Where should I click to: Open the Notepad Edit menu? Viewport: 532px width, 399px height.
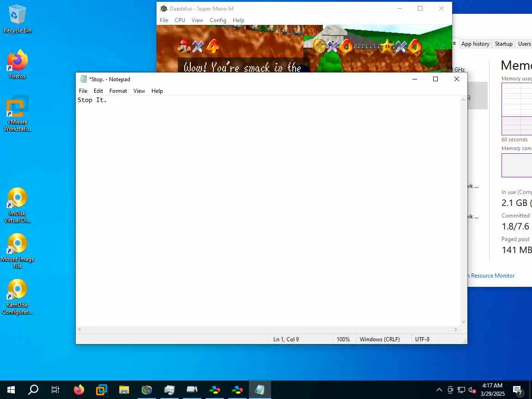[x=98, y=91]
